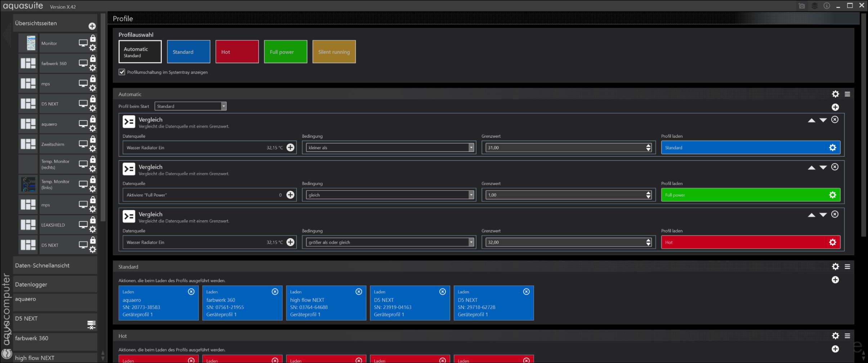Open settings gear for Temp. Monitor (rechts)
868x363 pixels.
coord(93,169)
